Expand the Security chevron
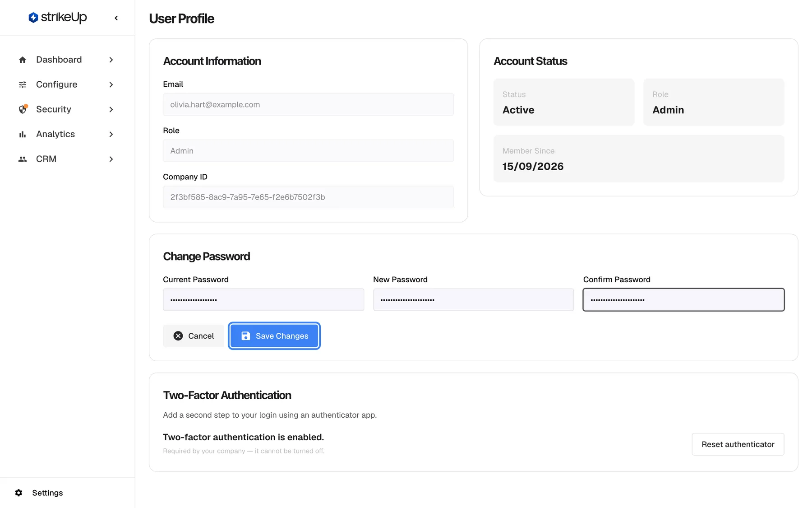The image size is (812, 508). (x=111, y=109)
